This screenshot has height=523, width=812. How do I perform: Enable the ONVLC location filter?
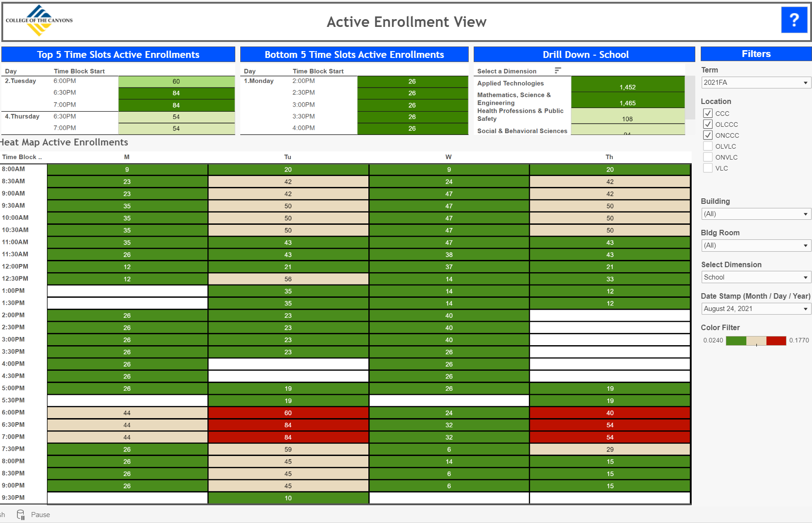[708, 157]
